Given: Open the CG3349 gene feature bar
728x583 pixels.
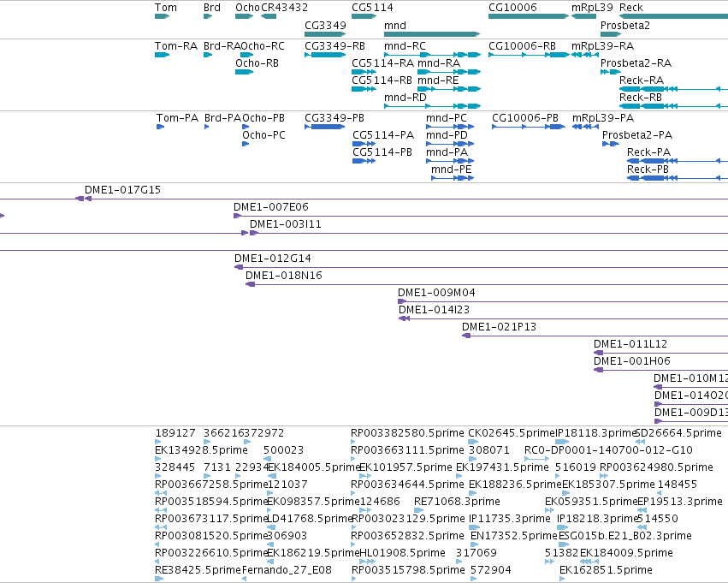Looking at the screenshot, I should [325, 34].
